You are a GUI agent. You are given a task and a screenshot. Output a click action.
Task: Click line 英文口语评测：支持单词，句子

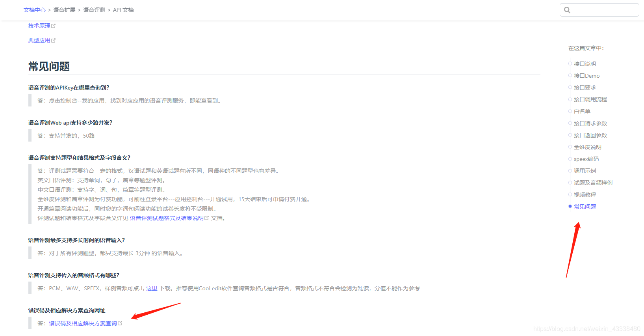pos(102,180)
